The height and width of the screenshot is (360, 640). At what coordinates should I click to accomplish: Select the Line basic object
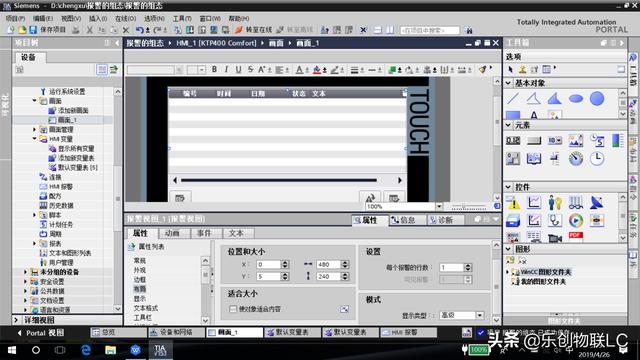tap(513, 98)
